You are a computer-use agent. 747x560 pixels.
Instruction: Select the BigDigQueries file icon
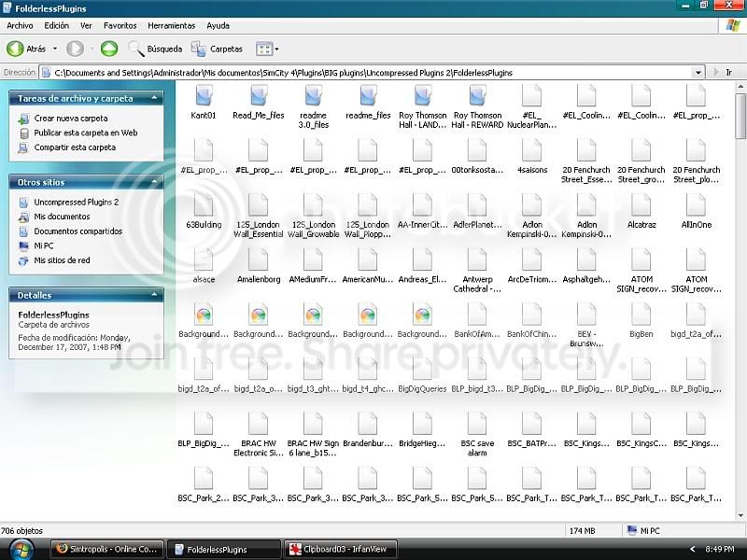tap(422, 370)
